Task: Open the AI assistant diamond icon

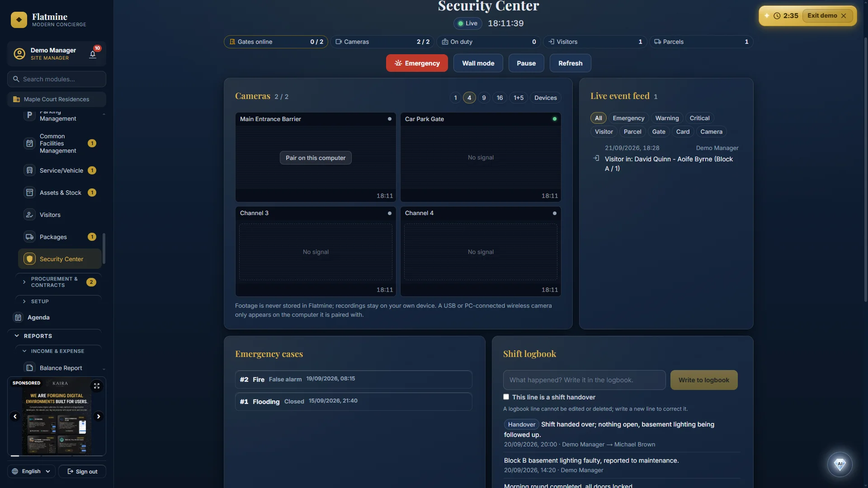Action: point(840,464)
